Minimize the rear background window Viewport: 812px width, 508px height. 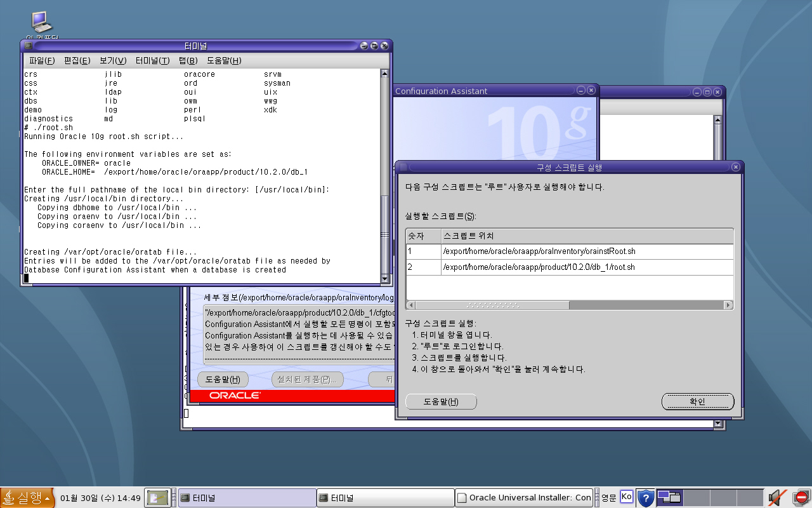click(x=697, y=92)
